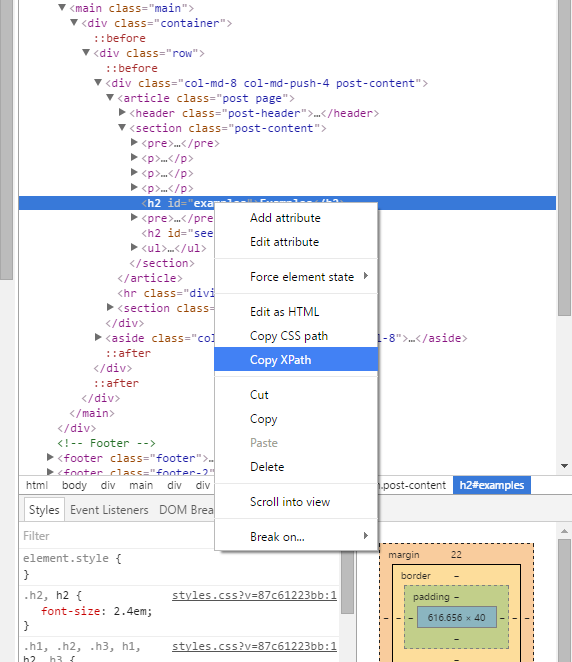Click main in the breadcrumb bar
The height and width of the screenshot is (662, 572).
[x=141, y=486]
